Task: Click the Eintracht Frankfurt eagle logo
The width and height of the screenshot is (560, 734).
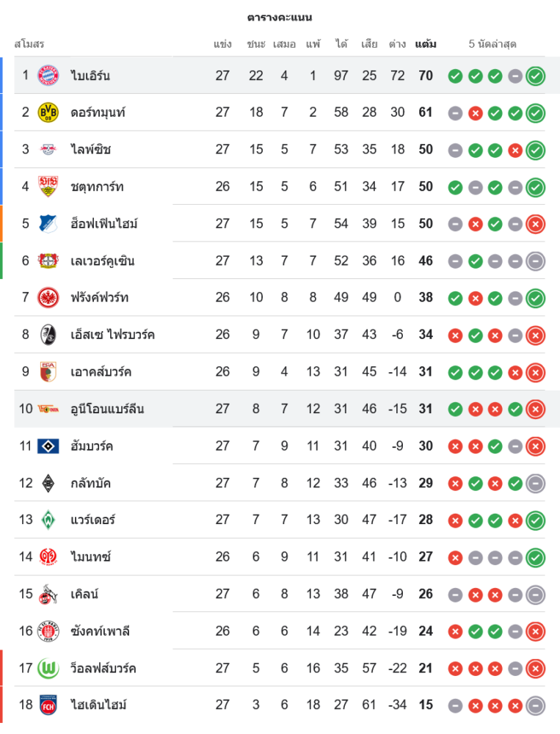Action: [48, 297]
